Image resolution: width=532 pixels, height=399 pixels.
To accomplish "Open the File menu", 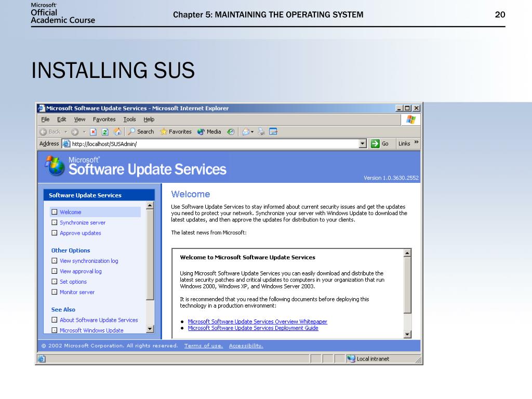I will [x=46, y=119].
